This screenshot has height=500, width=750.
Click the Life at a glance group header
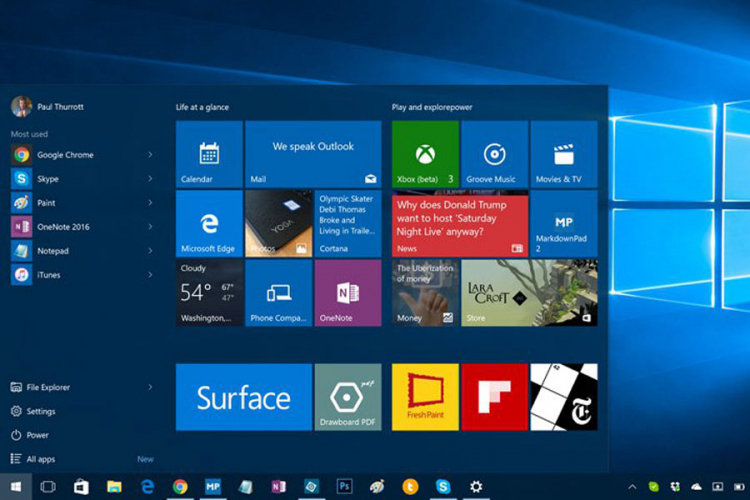click(202, 107)
